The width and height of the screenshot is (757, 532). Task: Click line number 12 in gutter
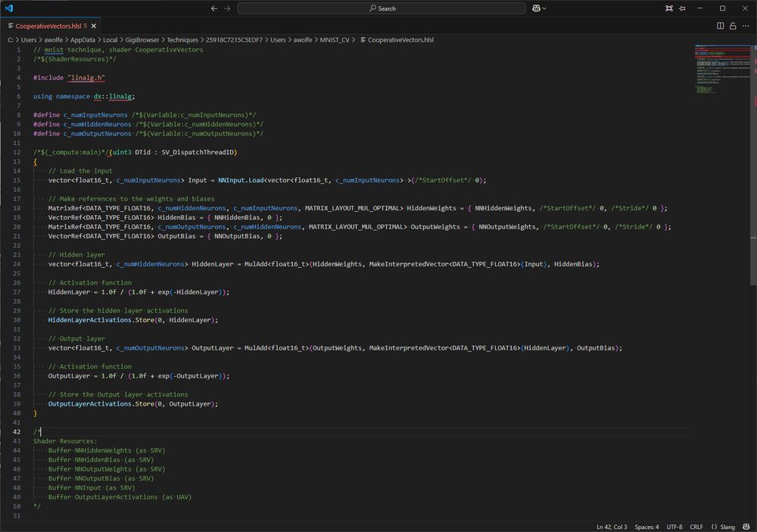(x=17, y=152)
